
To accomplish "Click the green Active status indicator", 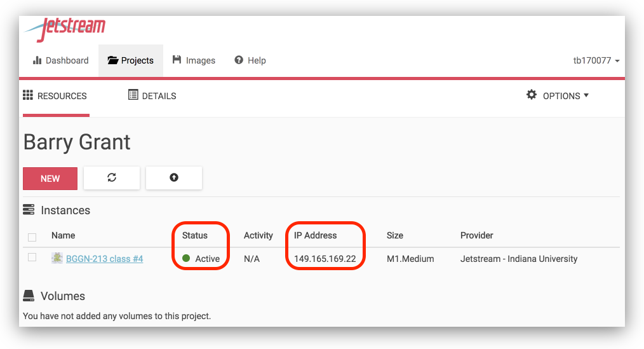I will click(x=186, y=259).
